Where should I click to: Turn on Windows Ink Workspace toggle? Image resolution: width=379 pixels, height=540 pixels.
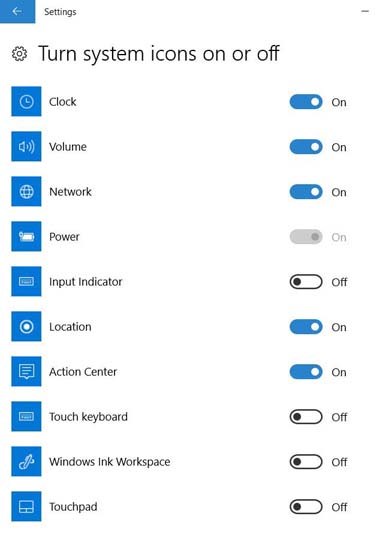[x=306, y=462]
